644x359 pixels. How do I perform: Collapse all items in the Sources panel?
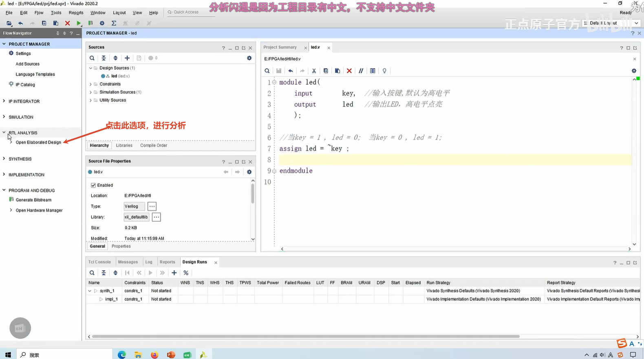tap(104, 58)
